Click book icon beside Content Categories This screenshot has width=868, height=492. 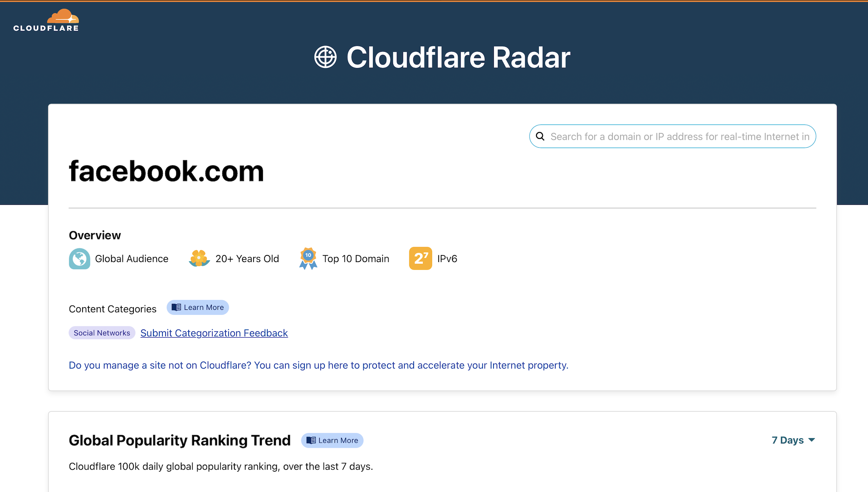tap(176, 307)
